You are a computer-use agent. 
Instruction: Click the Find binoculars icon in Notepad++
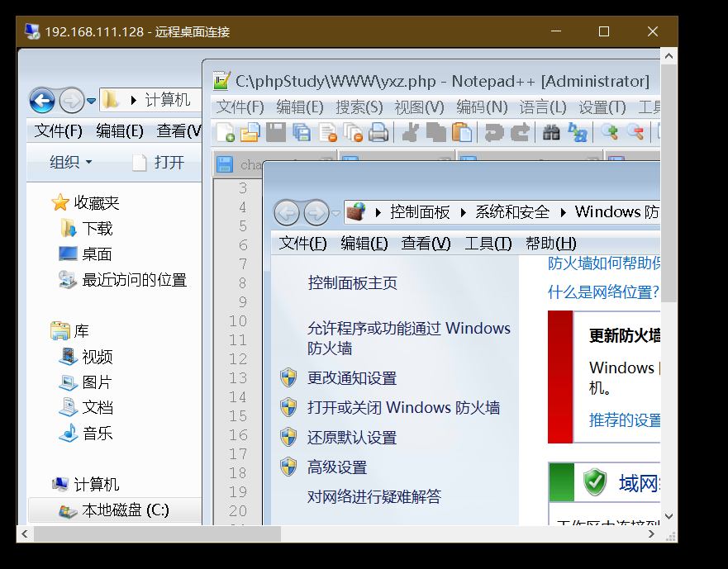coord(551,133)
